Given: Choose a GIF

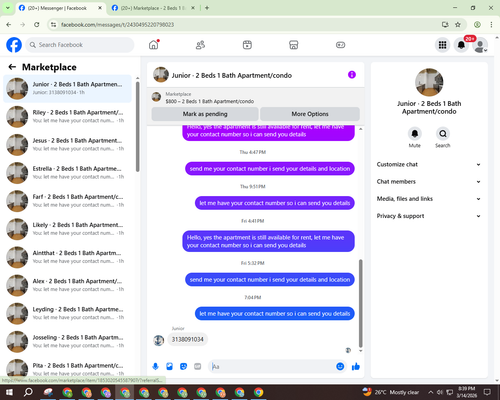Looking at the screenshot, I should point(198,367).
